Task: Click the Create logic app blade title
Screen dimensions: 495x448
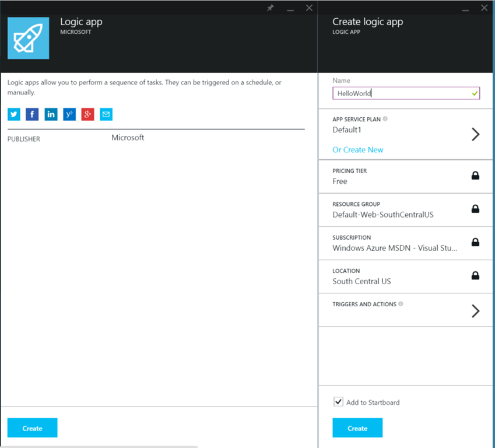Action: tap(367, 22)
